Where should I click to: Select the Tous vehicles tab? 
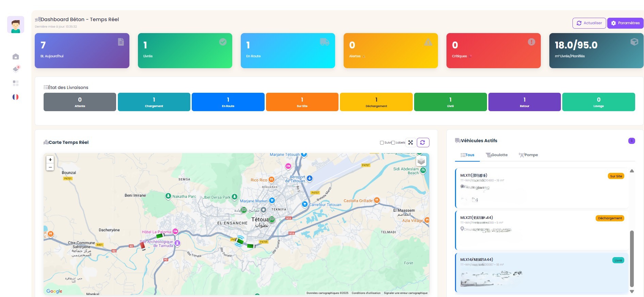pos(467,155)
